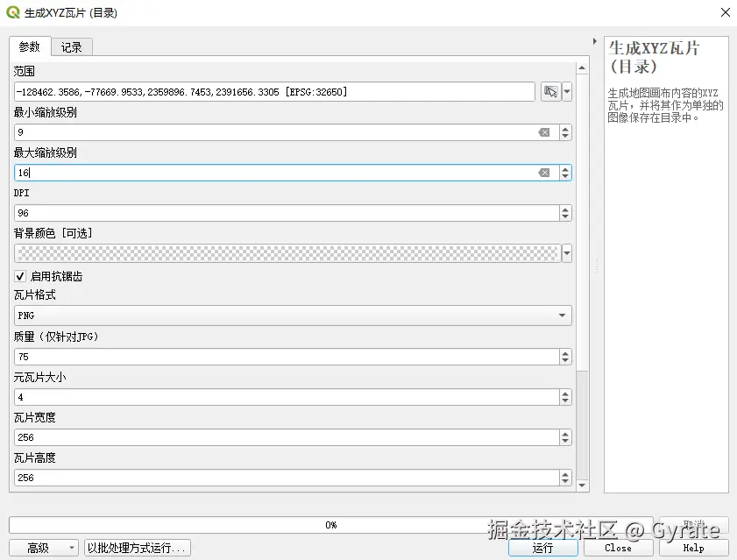This screenshot has height=560, width=737.
Task: Click the 最大缩放级别 spinner arrows
Action: point(565,173)
